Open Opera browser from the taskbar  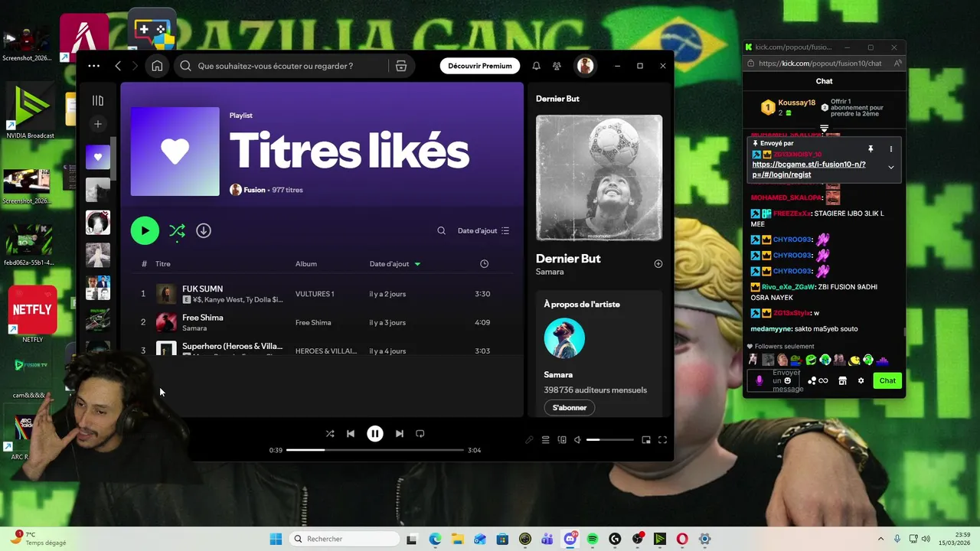click(x=681, y=539)
